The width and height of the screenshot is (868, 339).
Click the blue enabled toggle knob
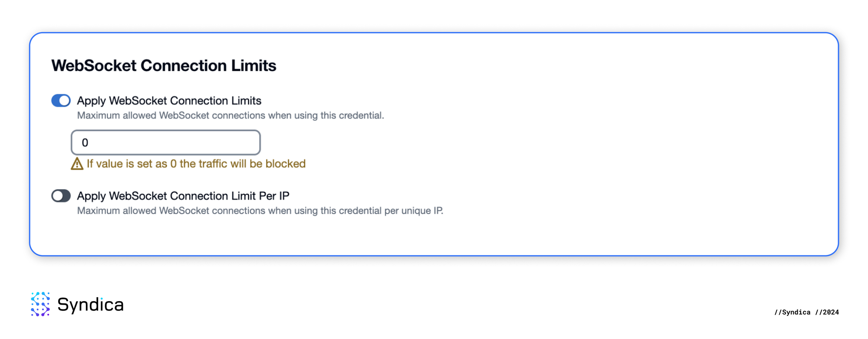tap(65, 100)
